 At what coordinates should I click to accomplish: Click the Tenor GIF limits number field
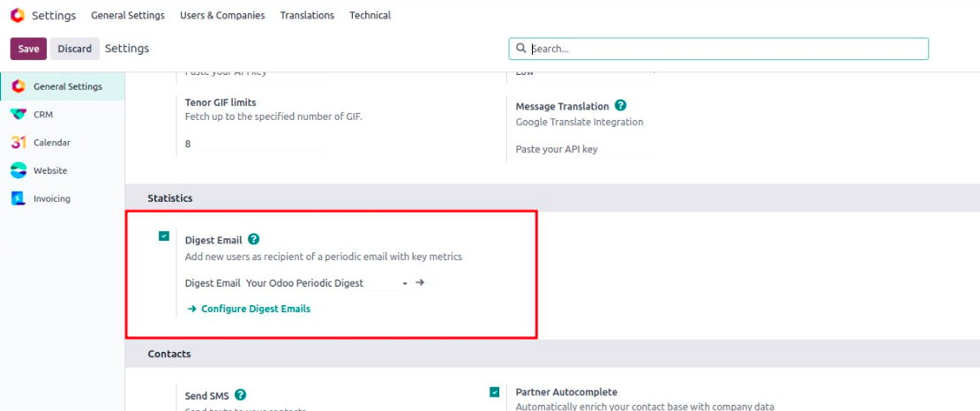click(251, 144)
